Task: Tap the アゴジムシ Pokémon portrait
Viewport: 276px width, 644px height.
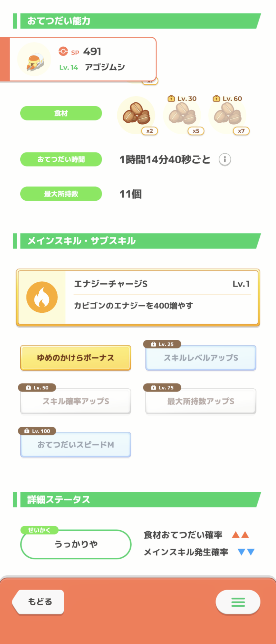Action: pyautogui.click(x=34, y=60)
